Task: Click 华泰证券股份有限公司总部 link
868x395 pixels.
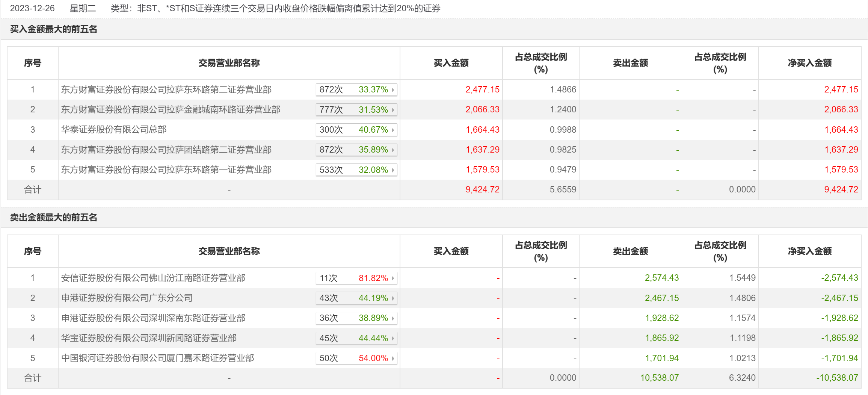Action: [x=114, y=130]
